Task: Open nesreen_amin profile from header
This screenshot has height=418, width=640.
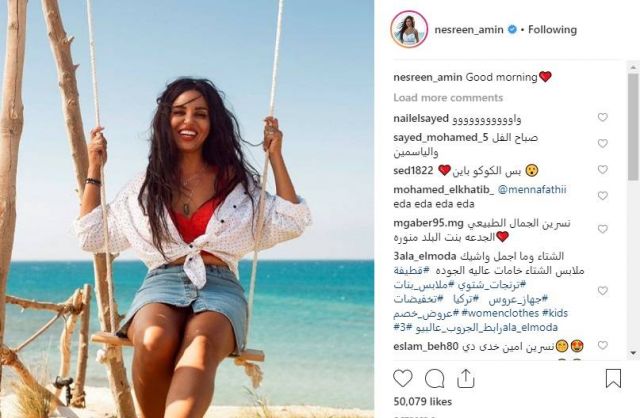Action: click(469, 29)
